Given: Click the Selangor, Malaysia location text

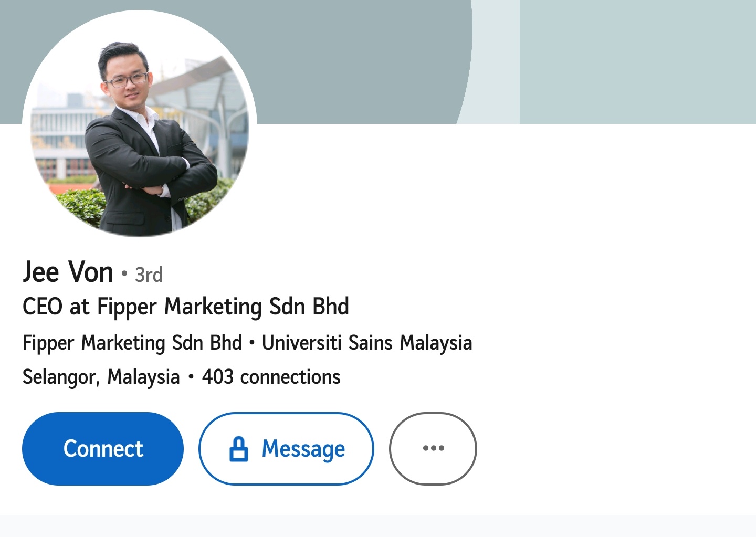Looking at the screenshot, I should 101,377.
